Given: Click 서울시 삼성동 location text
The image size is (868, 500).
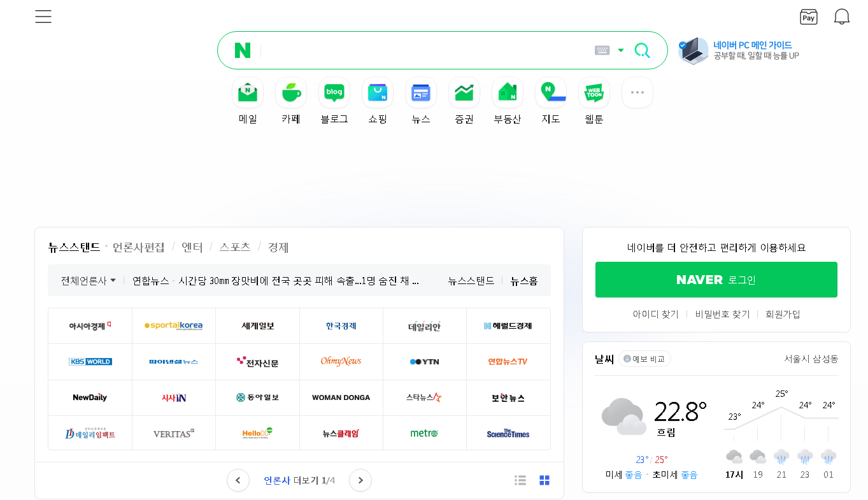Looking at the screenshot, I should (x=811, y=359).
